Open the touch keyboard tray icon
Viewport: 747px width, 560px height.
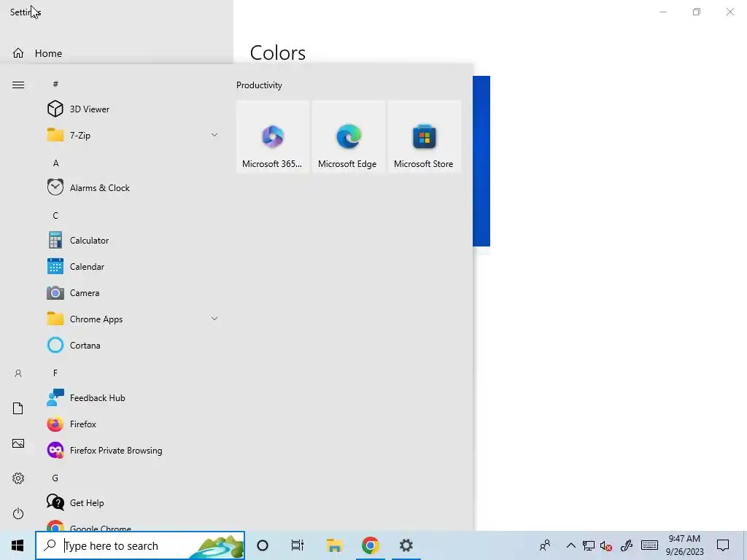point(649,545)
